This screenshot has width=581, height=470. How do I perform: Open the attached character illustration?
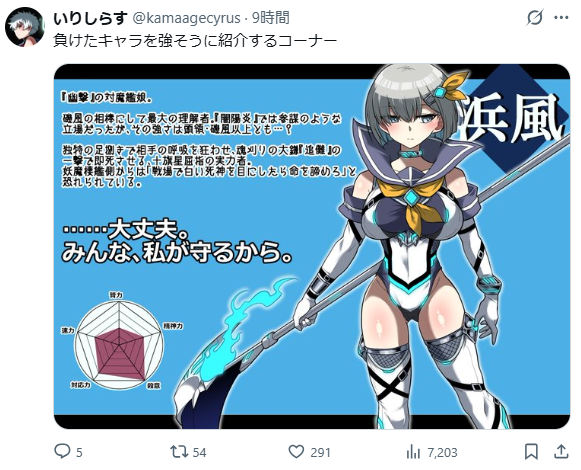click(312, 246)
